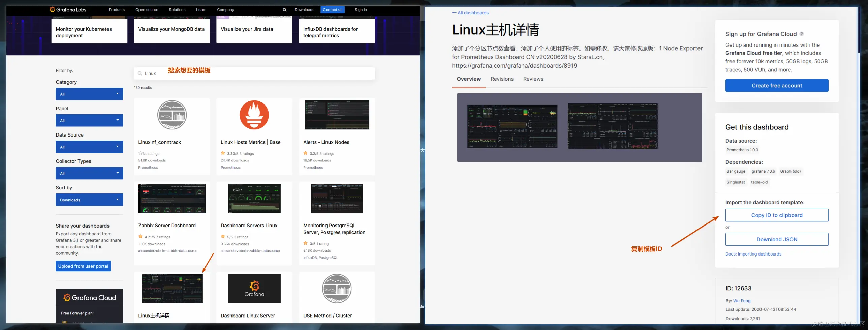This screenshot has width=868, height=330.
Task: Click the Graph (old) dependency tag
Action: [790, 171]
